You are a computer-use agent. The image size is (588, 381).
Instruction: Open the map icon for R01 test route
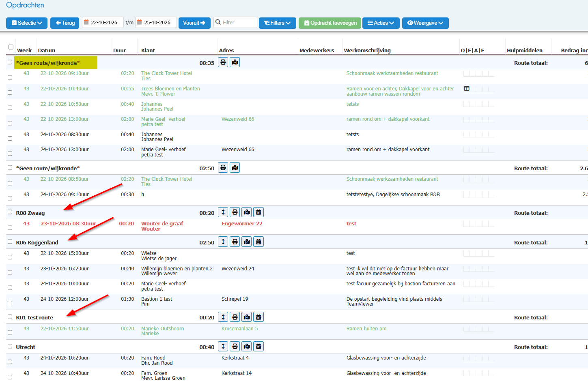pyautogui.click(x=247, y=317)
